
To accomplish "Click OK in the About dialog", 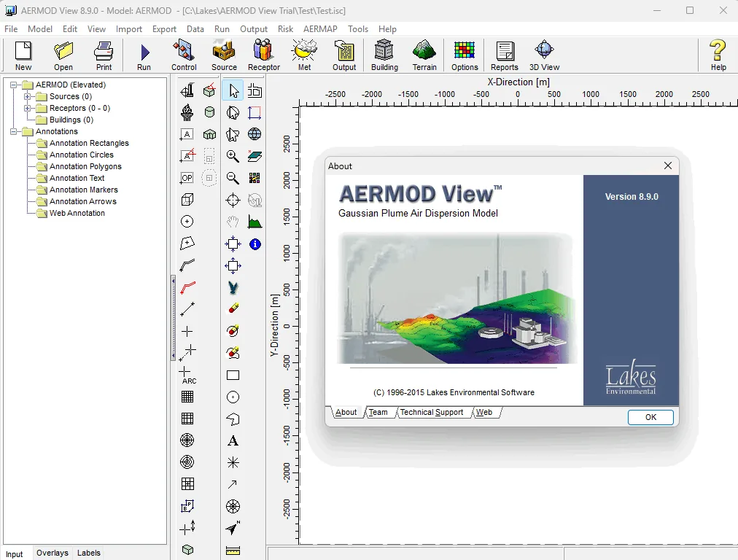I will [x=650, y=417].
